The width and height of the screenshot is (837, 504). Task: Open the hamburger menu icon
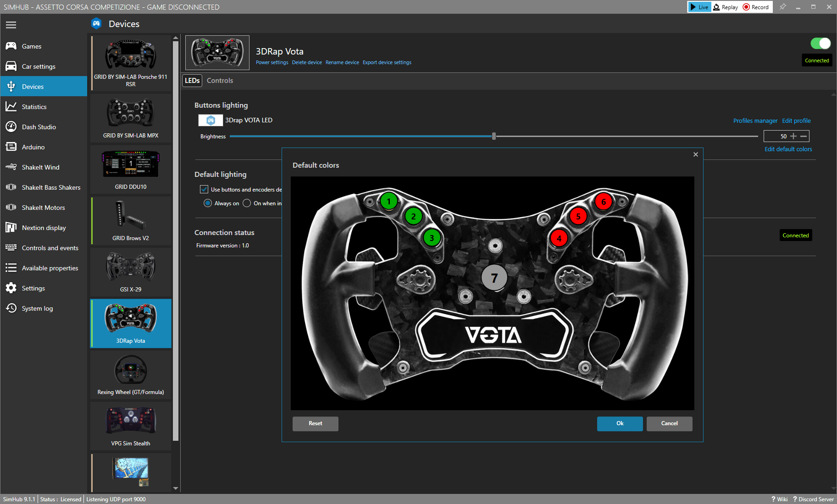click(x=11, y=25)
